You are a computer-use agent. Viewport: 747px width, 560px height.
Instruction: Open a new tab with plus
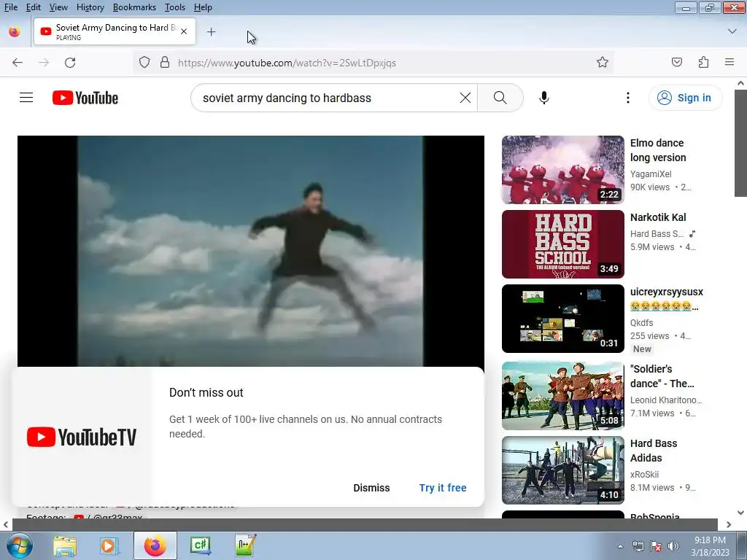(211, 32)
